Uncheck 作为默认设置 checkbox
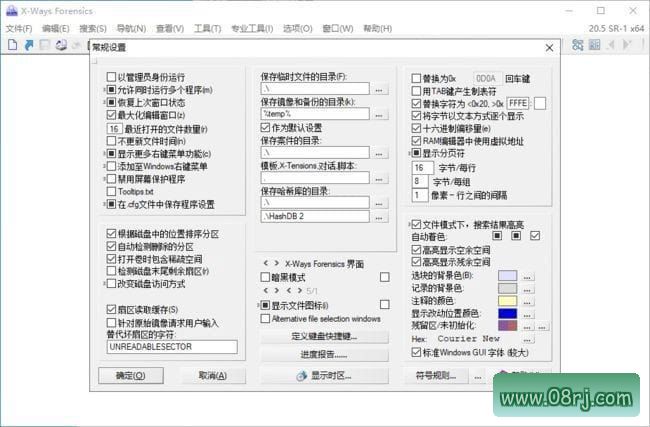This screenshot has height=427, width=650. (x=265, y=127)
